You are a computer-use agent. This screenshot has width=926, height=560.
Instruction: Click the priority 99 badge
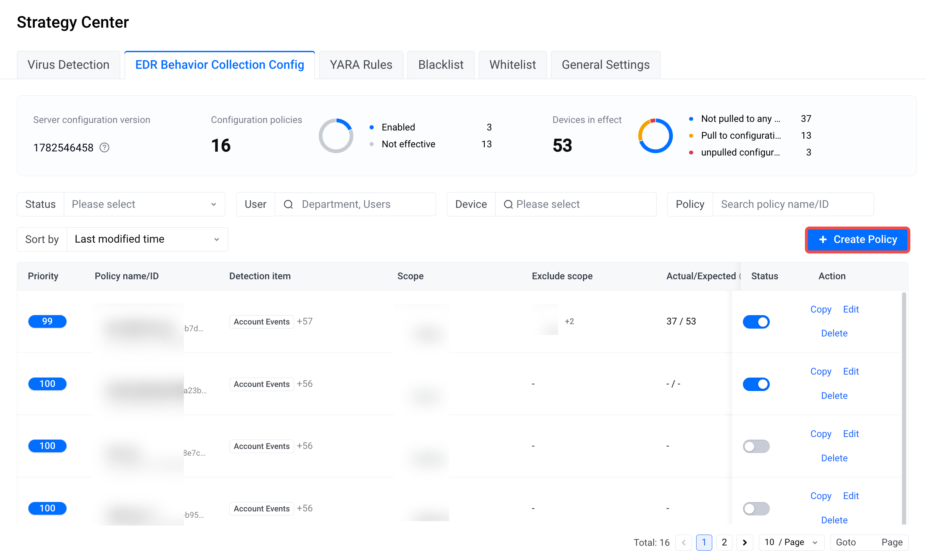(x=47, y=322)
